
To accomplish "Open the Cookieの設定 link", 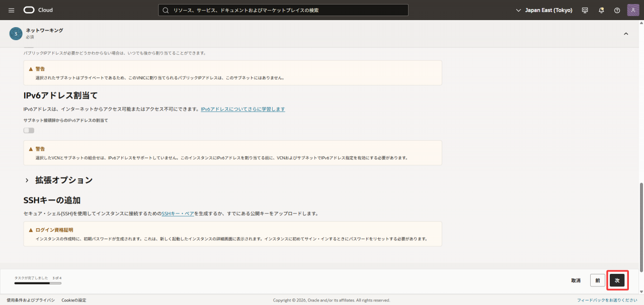I will tap(74, 300).
